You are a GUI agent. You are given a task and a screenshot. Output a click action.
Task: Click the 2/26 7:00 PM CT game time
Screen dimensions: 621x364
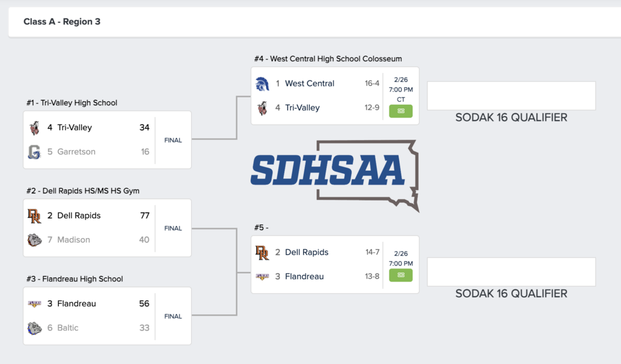click(x=400, y=89)
